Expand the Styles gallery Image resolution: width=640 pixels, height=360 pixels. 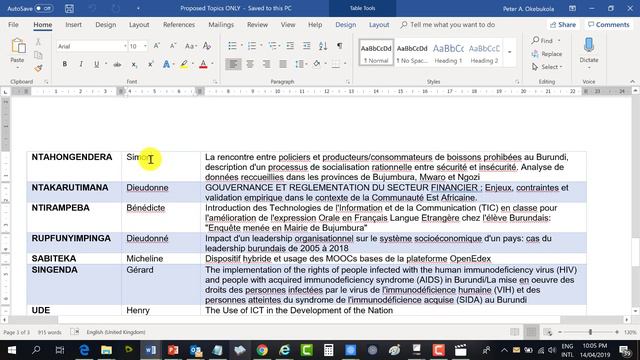(509, 52)
